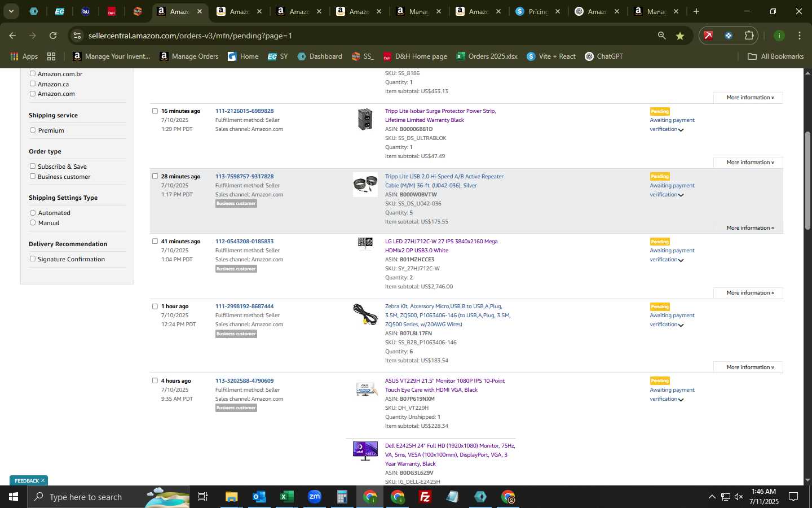This screenshot has width=812, height=508.
Task: Click the USB repeater cable product image
Action: pos(365,185)
